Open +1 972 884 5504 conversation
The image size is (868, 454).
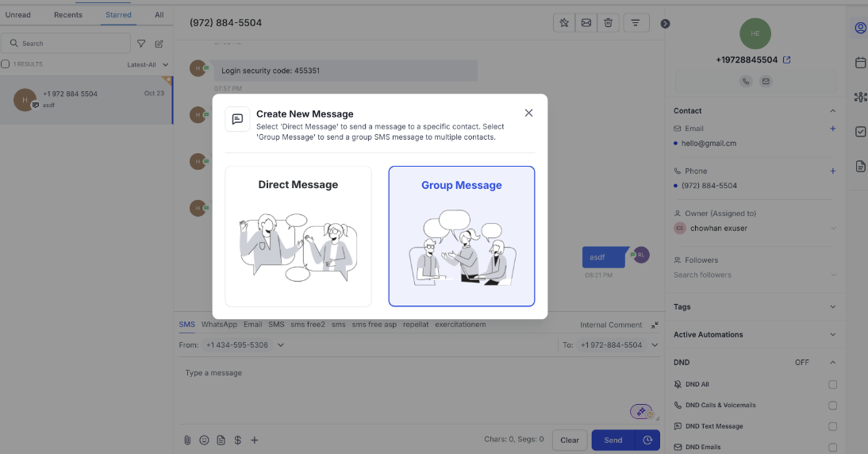coord(86,100)
